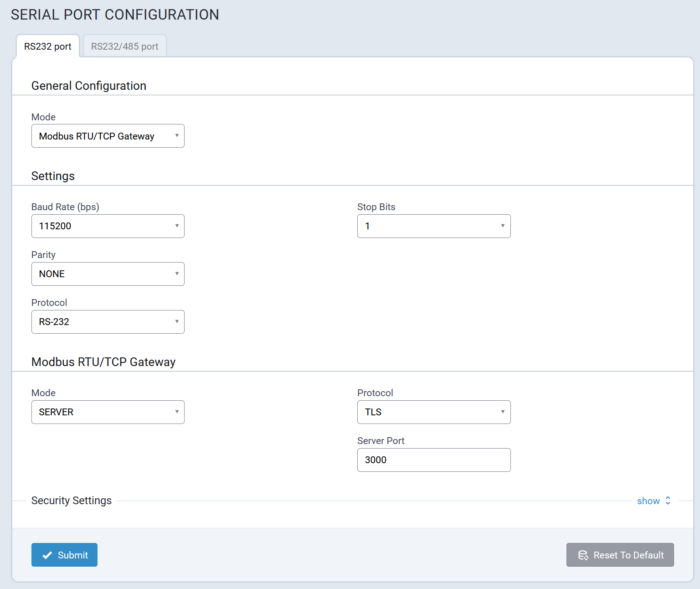This screenshot has width=700, height=589.
Task: Open the Stop Bits dropdown showing 1
Action: point(433,226)
